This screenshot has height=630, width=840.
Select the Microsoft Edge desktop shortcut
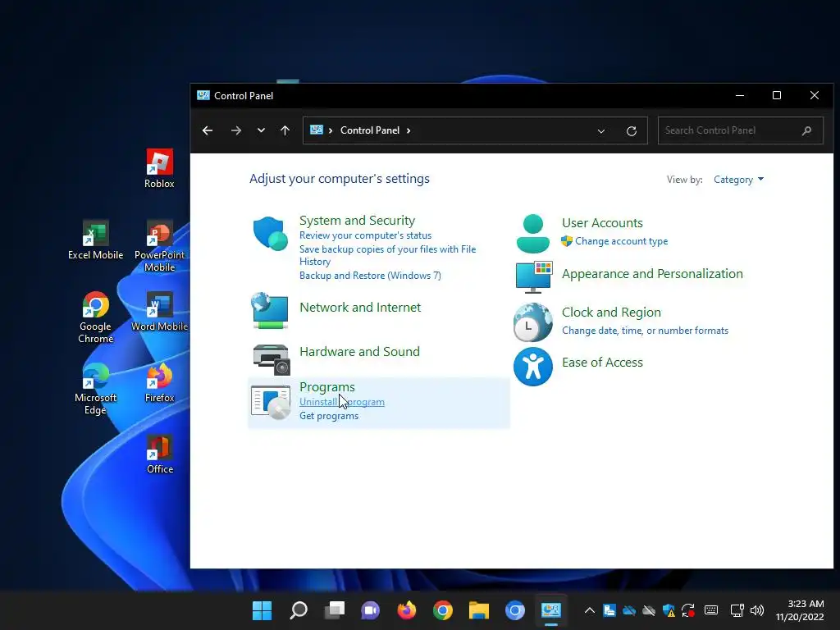[95, 388]
